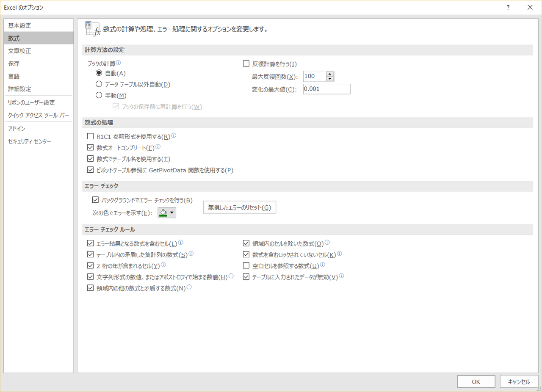Viewport: 542px width, 392px height.
Task: Uncheck the 2 桁の年が含まれるセル checkbox
Action: click(x=90, y=266)
